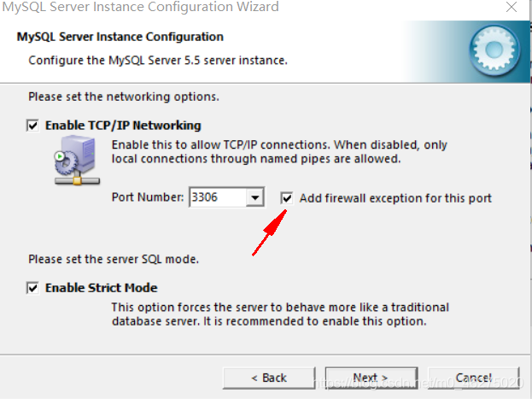Screen dimensions: 532x399
Task: Click the 'Enable Strict Mode' label text
Action: (101, 288)
